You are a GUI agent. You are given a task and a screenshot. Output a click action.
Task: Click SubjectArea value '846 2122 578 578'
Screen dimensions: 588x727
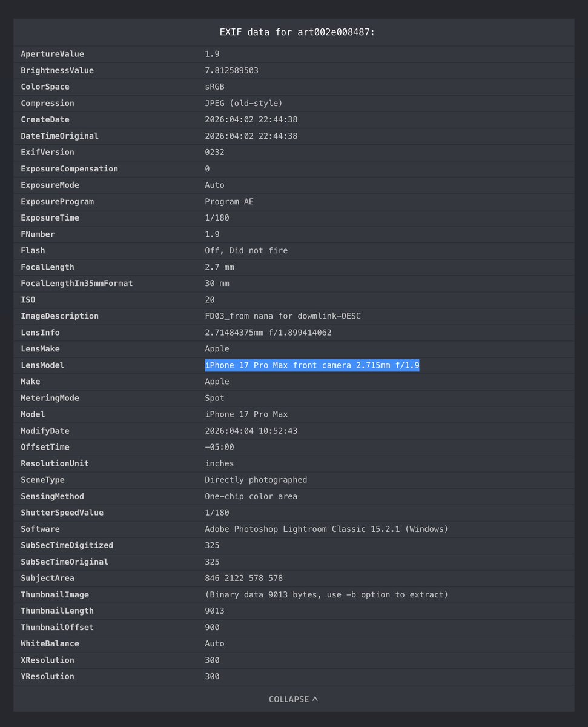(243, 578)
